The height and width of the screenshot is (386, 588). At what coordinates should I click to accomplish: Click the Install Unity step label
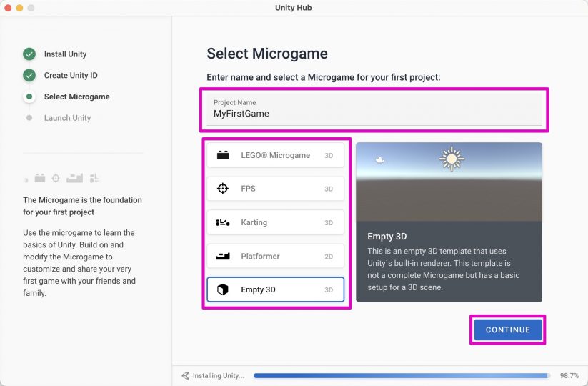(x=65, y=54)
